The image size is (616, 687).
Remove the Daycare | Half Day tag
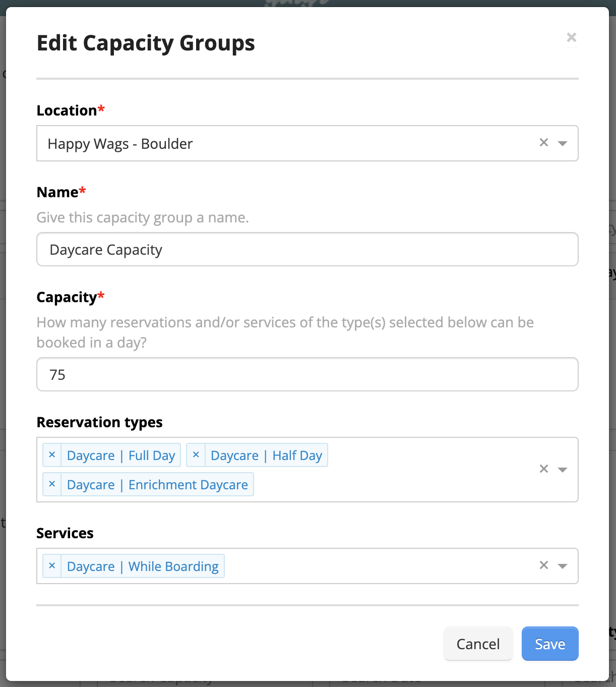(x=196, y=455)
